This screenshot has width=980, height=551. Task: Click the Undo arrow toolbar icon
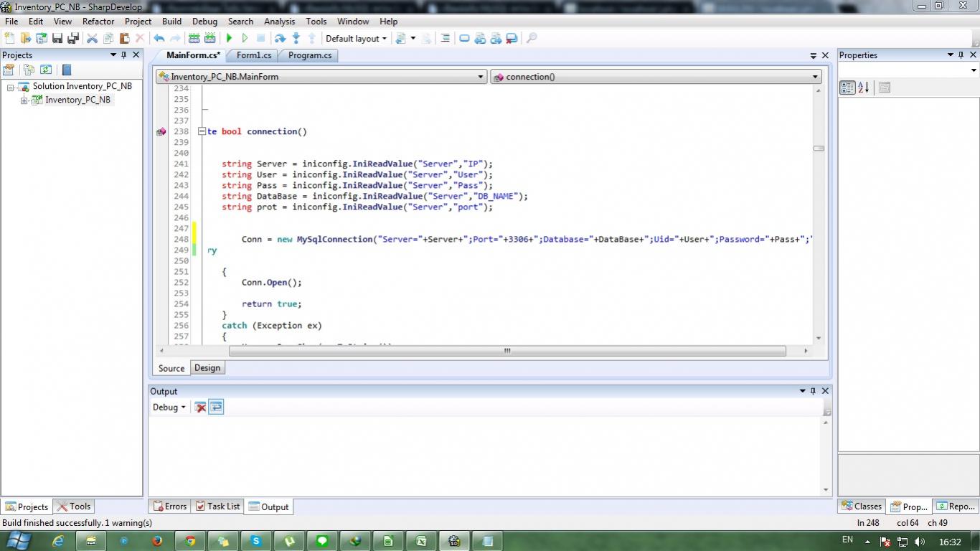(x=159, y=38)
